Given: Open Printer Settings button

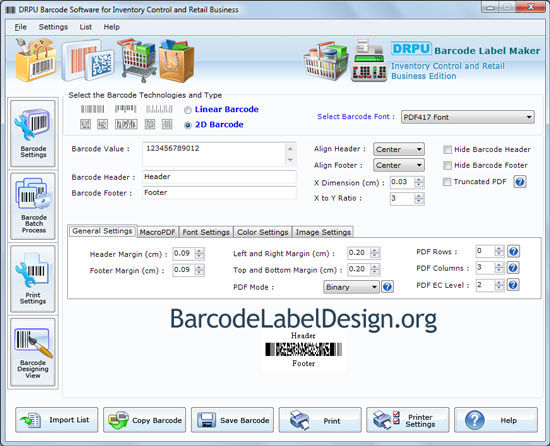Looking at the screenshot, I should [x=408, y=420].
